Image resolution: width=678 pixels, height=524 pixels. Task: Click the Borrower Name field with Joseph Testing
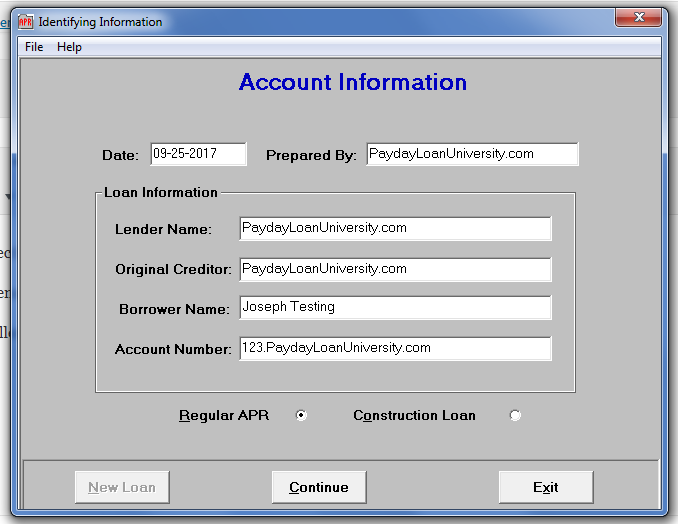pos(395,308)
